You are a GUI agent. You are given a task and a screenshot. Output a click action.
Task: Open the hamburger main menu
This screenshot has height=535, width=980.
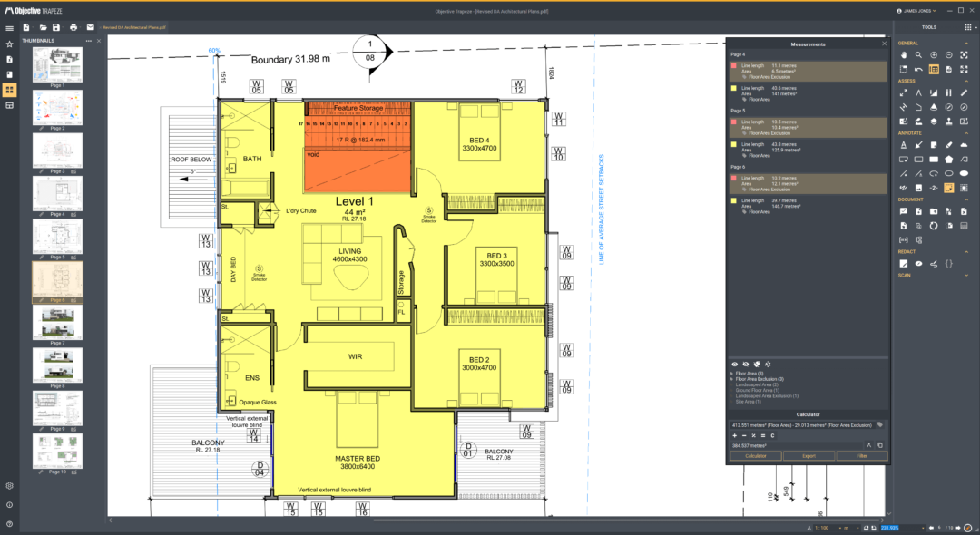(x=9, y=28)
